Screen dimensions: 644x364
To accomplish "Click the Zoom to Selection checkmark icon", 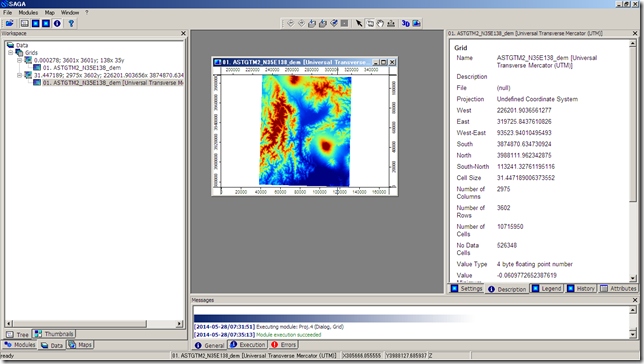I will coord(334,23).
